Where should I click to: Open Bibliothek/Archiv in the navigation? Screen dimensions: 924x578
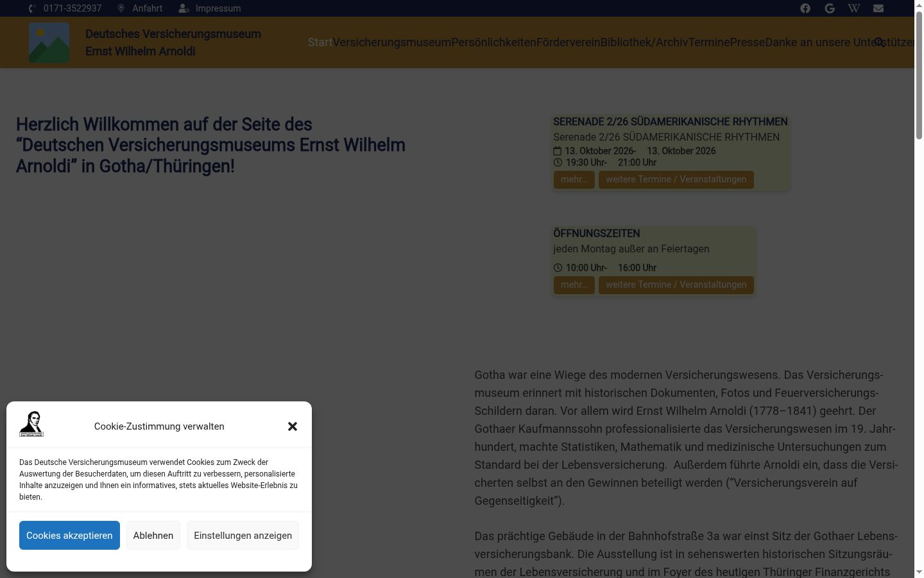tap(644, 42)
